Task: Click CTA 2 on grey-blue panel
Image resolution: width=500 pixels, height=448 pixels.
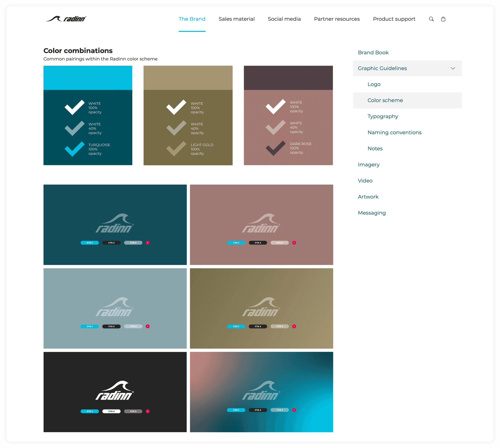Action: click(111, 326)
